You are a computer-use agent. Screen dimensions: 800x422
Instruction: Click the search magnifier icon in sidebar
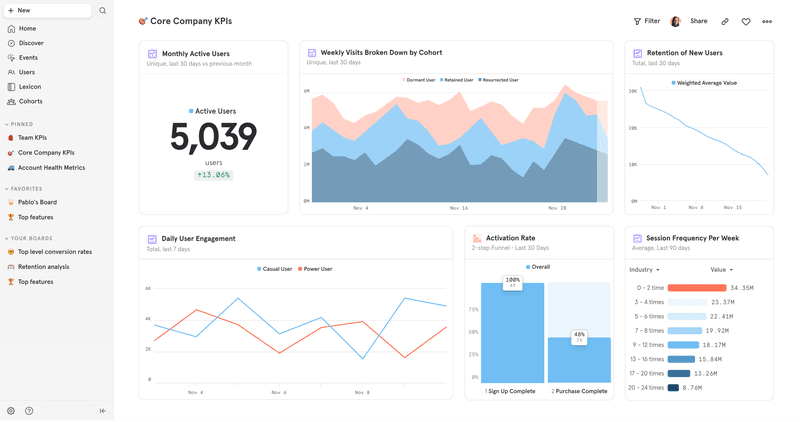102,11
